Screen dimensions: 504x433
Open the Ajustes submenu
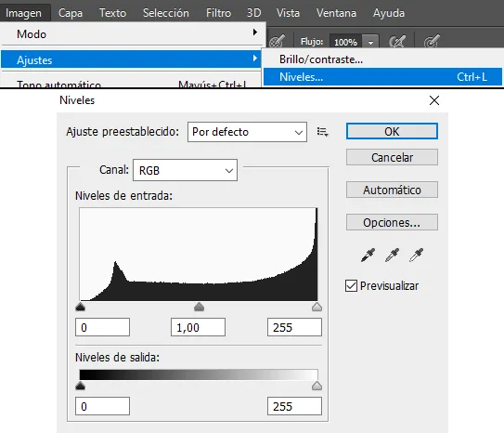(131, 59)
